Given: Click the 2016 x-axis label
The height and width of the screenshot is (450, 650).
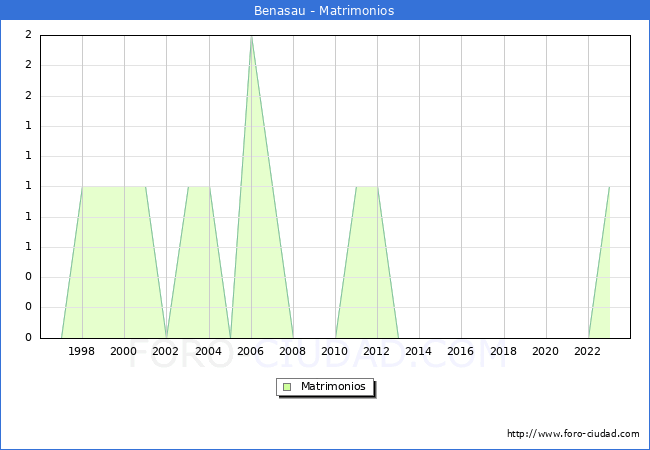Looking at the screenshot, I should (461, 351).
